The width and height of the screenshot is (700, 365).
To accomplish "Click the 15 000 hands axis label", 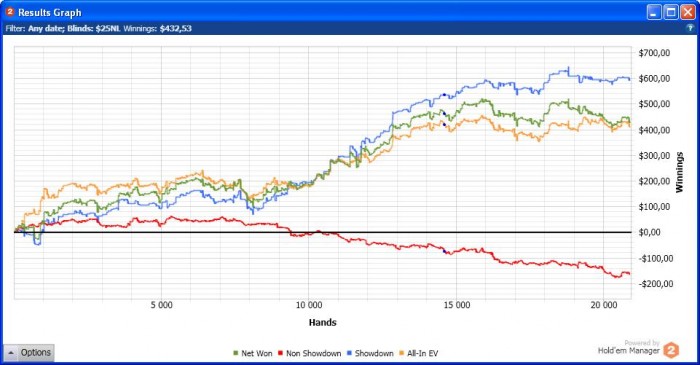I will 457,305.
